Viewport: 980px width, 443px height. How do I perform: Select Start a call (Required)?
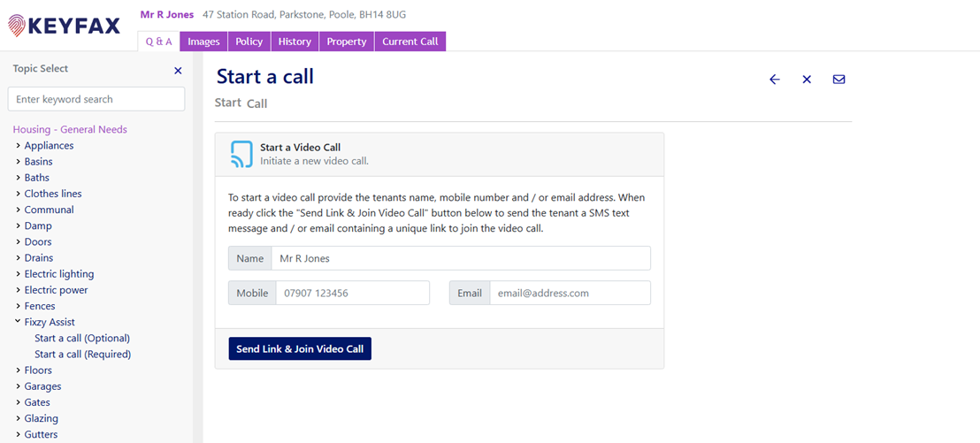pos(82,355)
